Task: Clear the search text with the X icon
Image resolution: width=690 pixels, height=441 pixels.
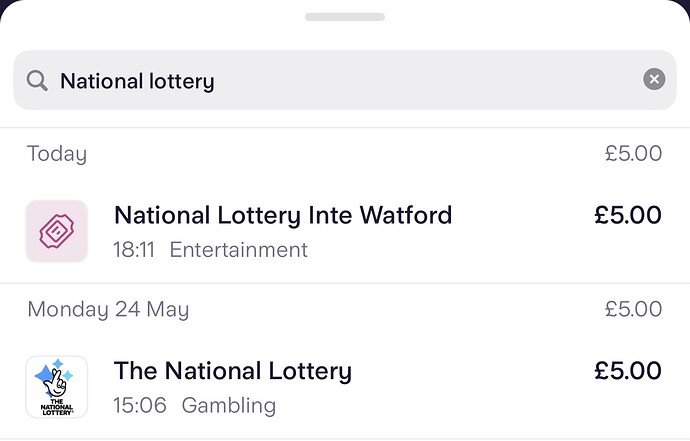Action: coord(654,80)
